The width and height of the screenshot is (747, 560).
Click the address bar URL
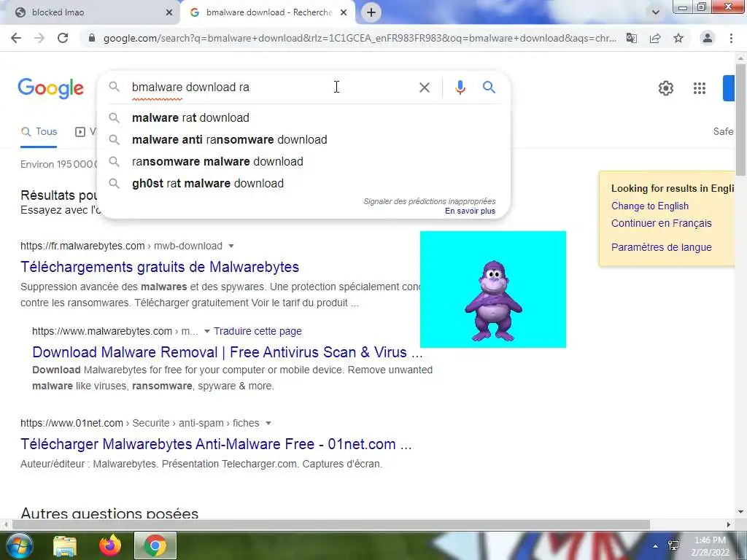(x=360, y=38)
